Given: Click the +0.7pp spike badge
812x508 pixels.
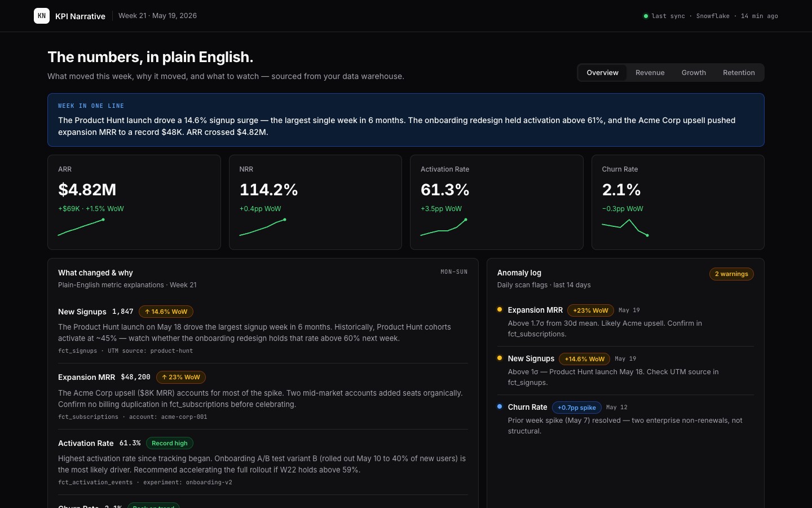Looking at the screenshot, I should pyautogui.click(x=577, y=408).
